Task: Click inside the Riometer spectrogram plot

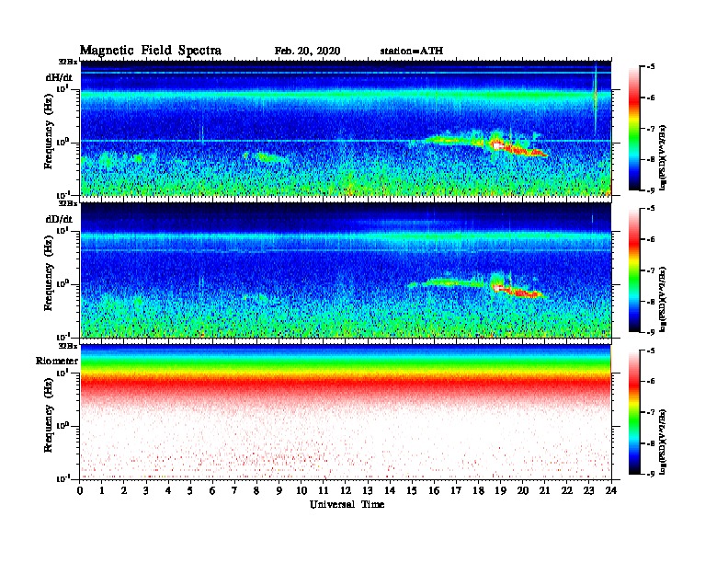Action: (346, 412)
